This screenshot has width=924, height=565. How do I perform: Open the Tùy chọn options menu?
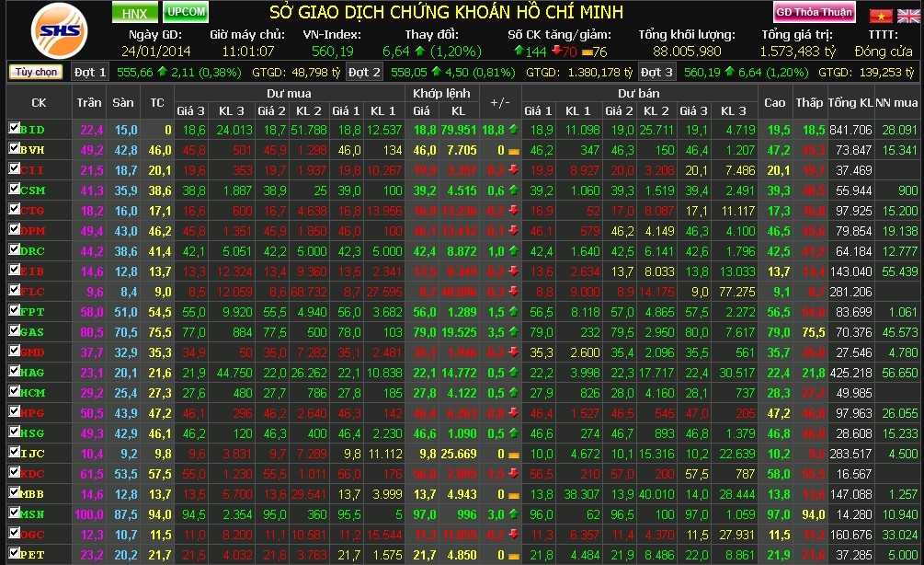(x=36, y=72)
